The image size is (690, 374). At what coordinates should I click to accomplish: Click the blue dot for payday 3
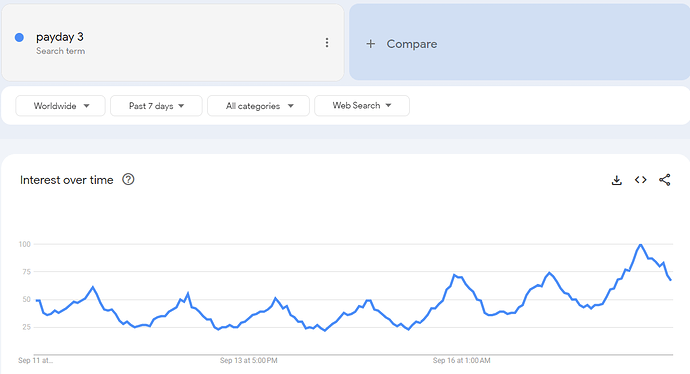pos(19,37)
